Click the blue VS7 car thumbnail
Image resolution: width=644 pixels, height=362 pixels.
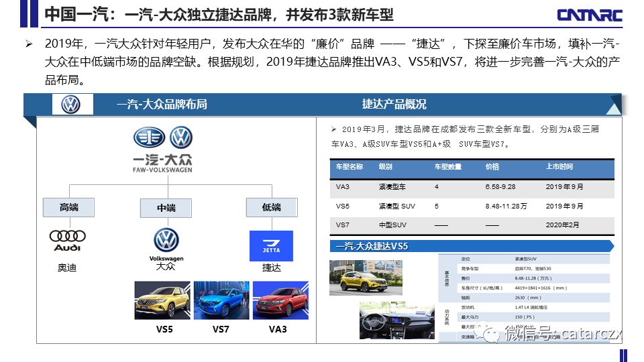click(x=221, y=300)
